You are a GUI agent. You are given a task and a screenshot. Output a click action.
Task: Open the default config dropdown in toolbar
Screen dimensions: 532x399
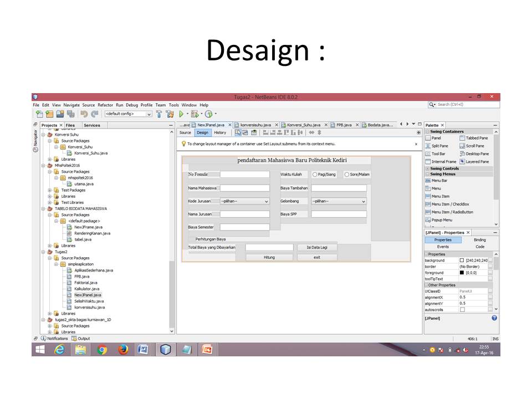[x=129, y=114]
